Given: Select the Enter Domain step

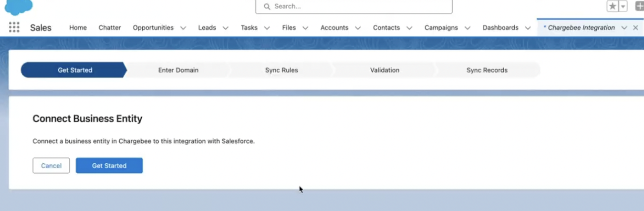Looking at the screenshot, I should click(x=178, y=70).
